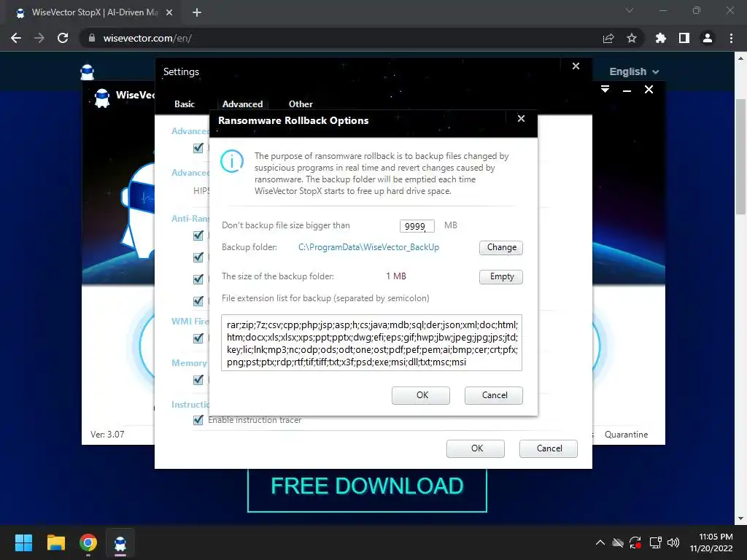
Task: Go back in the browser
Action: click(16, 38)
